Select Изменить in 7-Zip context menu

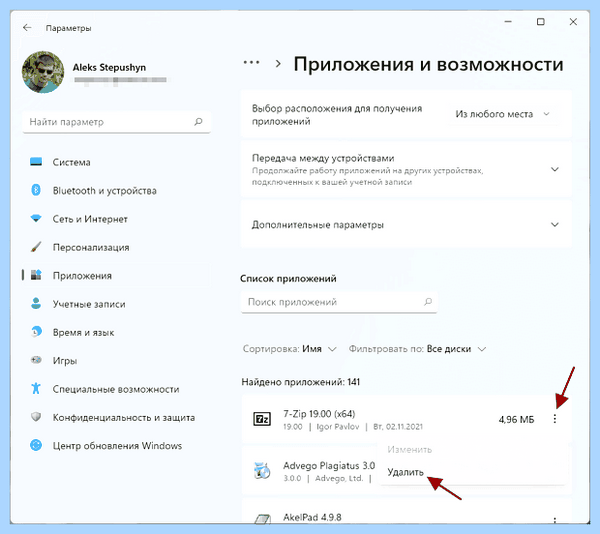(409, 449)
